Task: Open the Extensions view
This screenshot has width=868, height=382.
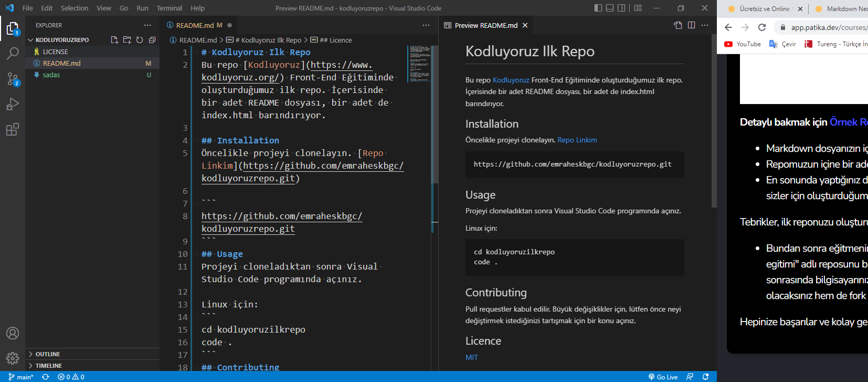Action: tap(13, 129)
